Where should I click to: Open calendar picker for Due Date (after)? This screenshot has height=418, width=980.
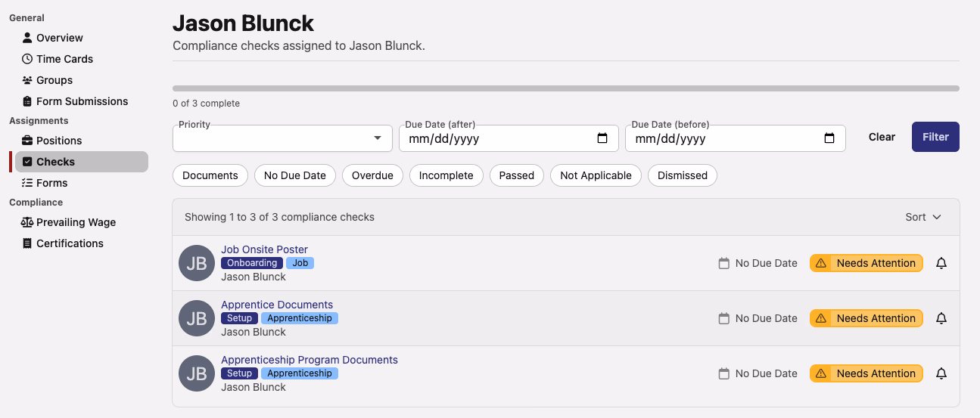click(602, 138)
